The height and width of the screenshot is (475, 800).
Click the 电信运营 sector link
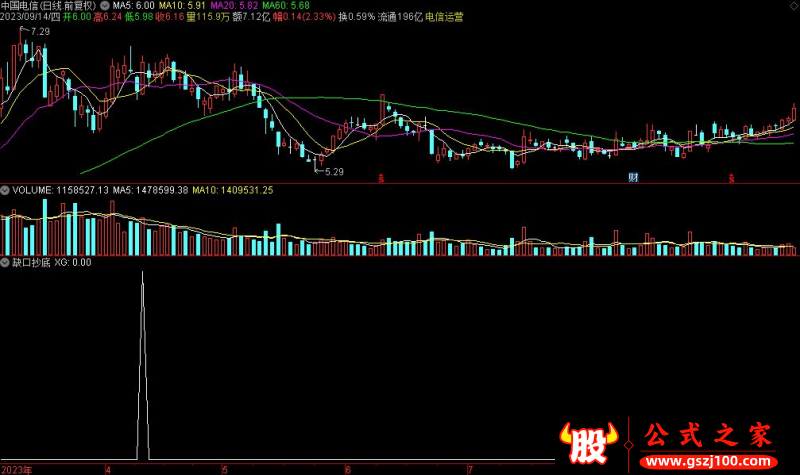(444, 17)
